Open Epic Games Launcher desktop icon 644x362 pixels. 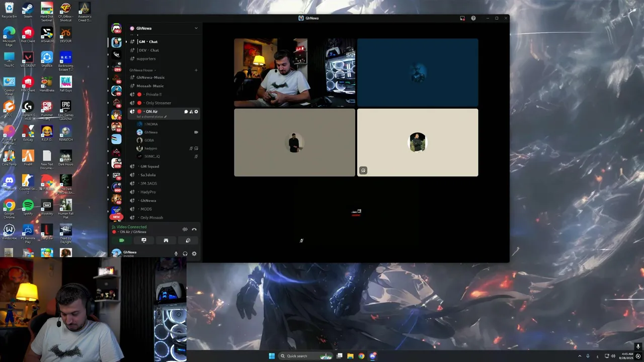[x=65, y=109]
